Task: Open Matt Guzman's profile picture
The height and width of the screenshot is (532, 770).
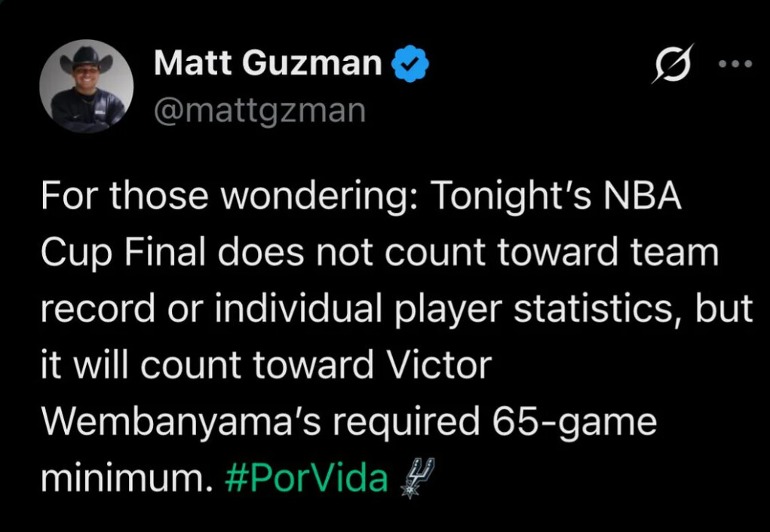Action: tap(87, 87)
